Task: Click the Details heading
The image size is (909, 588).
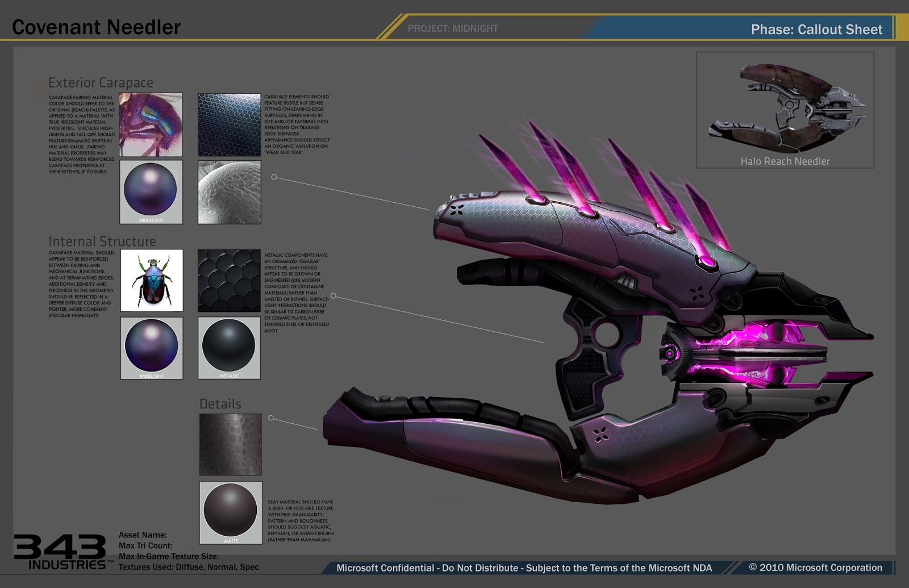Action: tap(220, 404)
